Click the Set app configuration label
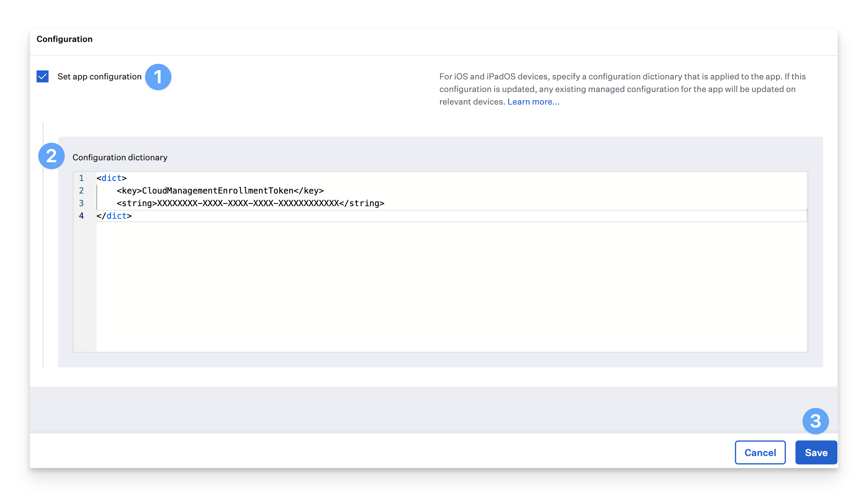868x498 pixels. (x=99, y=77)
